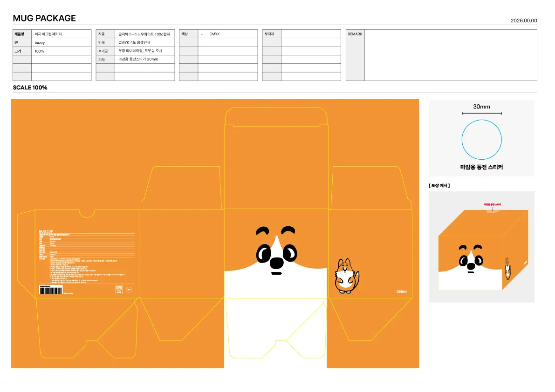Click the date "2026.00.00"
This screenshot has width=555, height=392.
point(523,20)
